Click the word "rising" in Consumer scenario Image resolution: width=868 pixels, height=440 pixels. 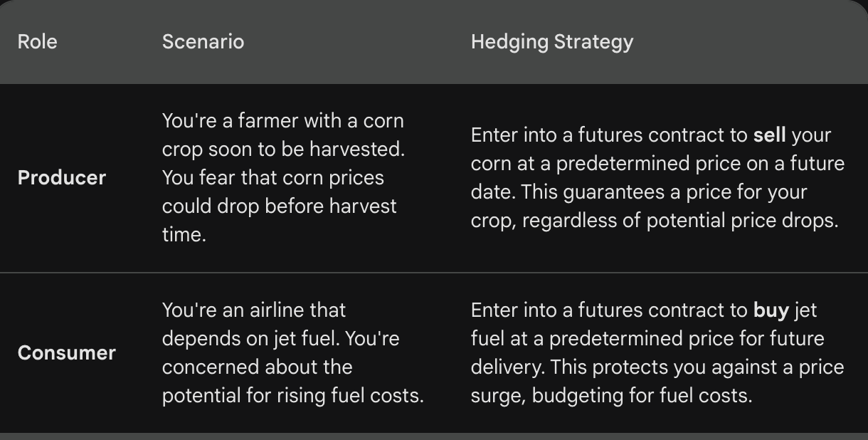click(x=299, y=396)
